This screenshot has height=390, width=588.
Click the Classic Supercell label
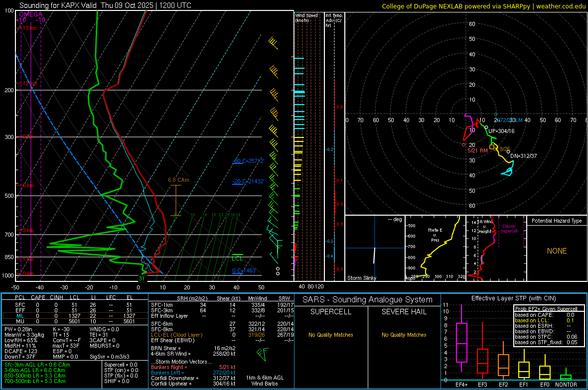point(509,229)
